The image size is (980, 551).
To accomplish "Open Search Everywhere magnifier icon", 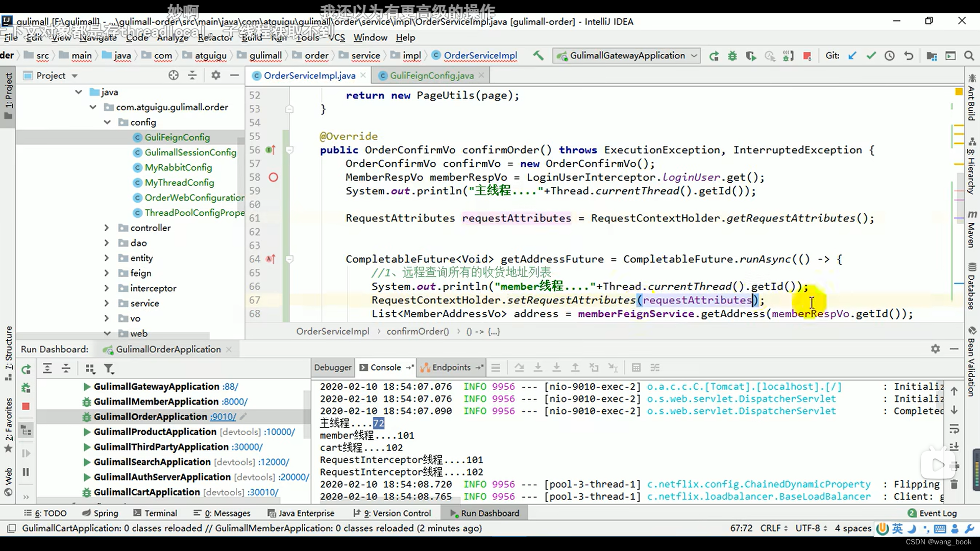I will click(x=969, y=56).
